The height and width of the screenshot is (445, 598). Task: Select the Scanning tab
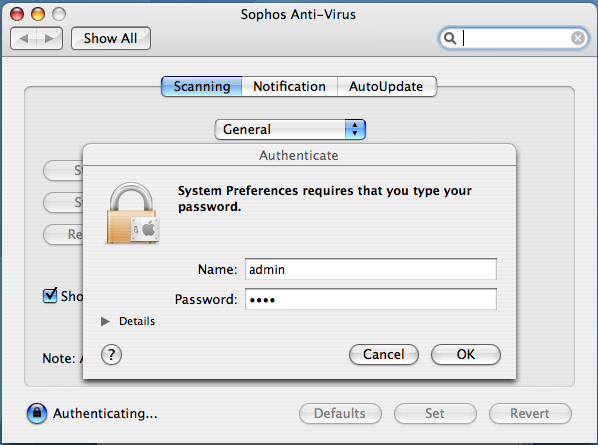pos(202,87)
